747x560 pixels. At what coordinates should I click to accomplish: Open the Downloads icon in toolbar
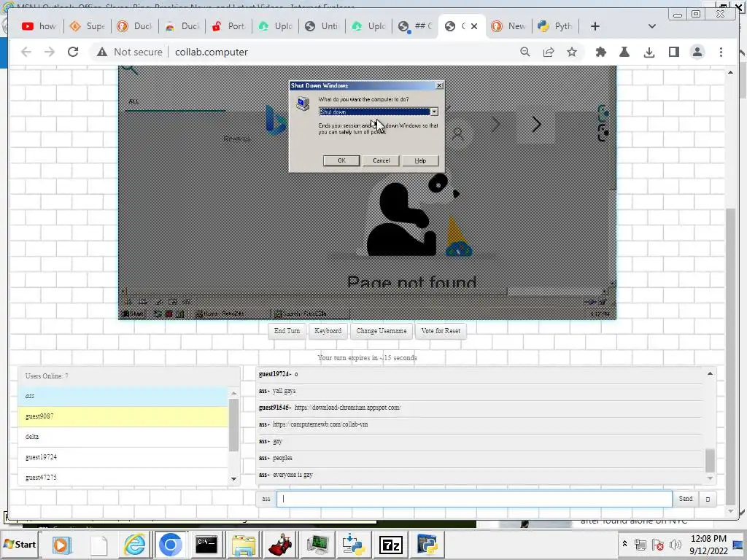pos(649,52)
